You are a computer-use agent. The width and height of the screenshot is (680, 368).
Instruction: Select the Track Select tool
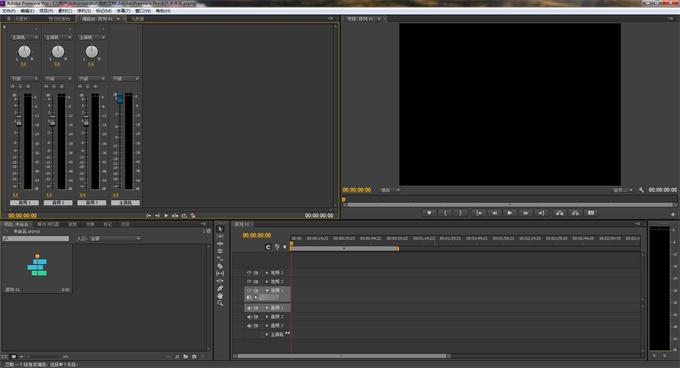(x=220, y=236)
